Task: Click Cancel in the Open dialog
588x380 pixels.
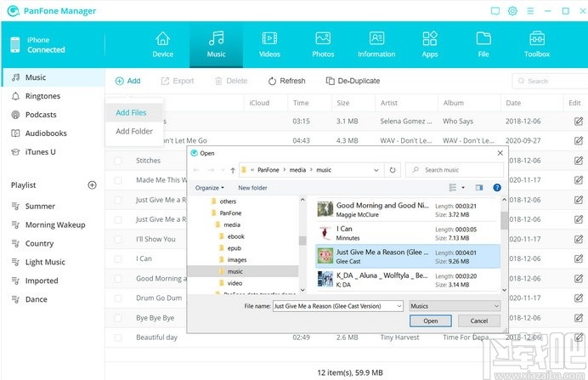Action: pos(479,321)
